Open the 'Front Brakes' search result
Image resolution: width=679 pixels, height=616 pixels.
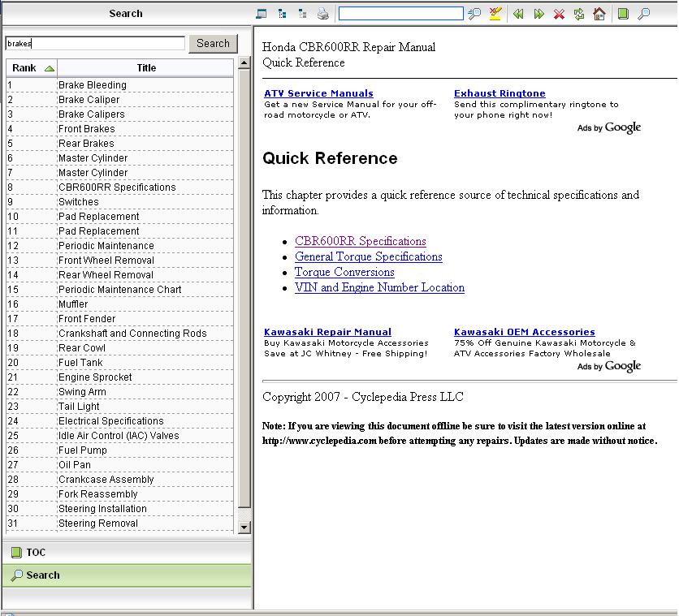tap(120, 129)
